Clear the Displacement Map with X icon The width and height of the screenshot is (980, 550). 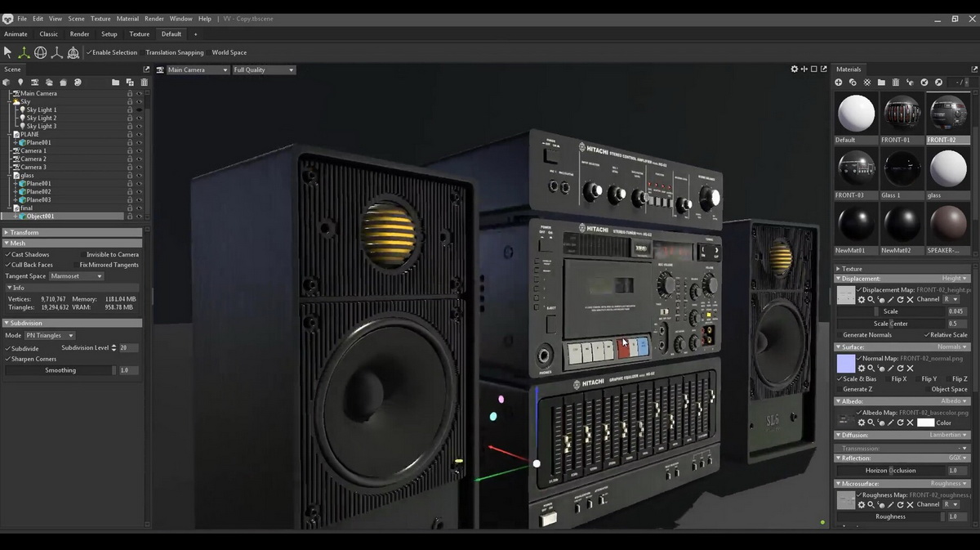[x=910, y=299]
